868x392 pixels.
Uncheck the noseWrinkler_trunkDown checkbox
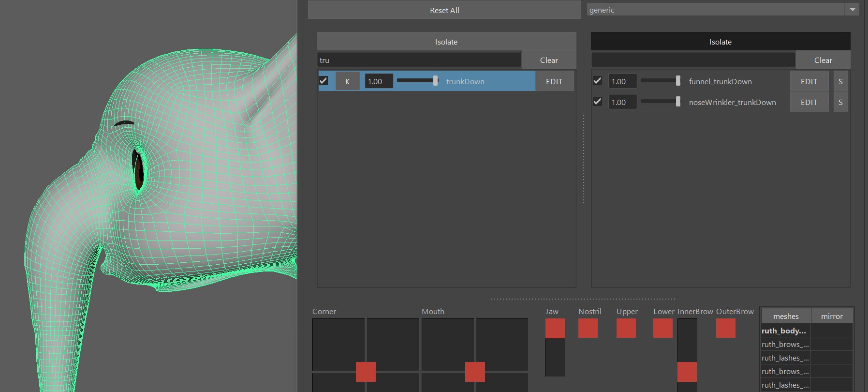[598, 102]
